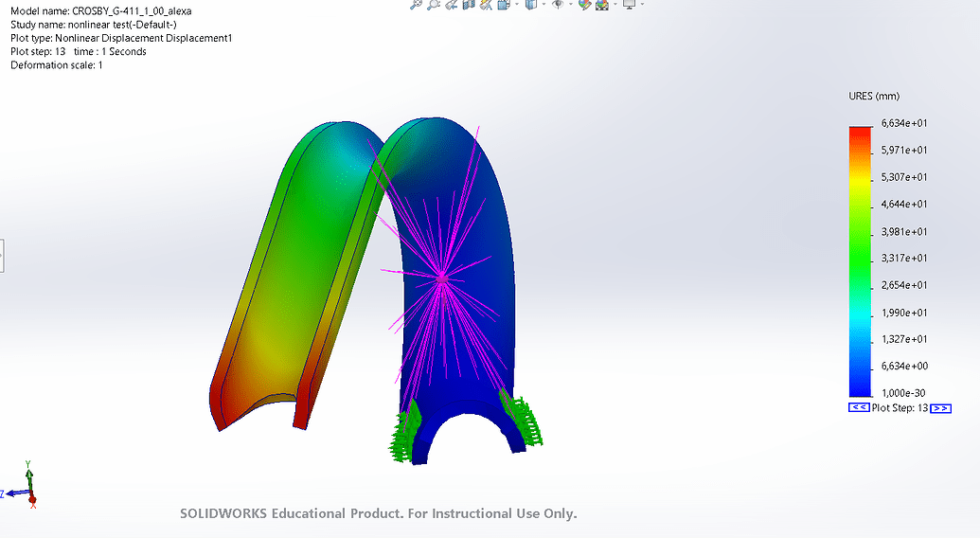
Task: Click the red top of the color legend bar
Action: coord(860,133)
